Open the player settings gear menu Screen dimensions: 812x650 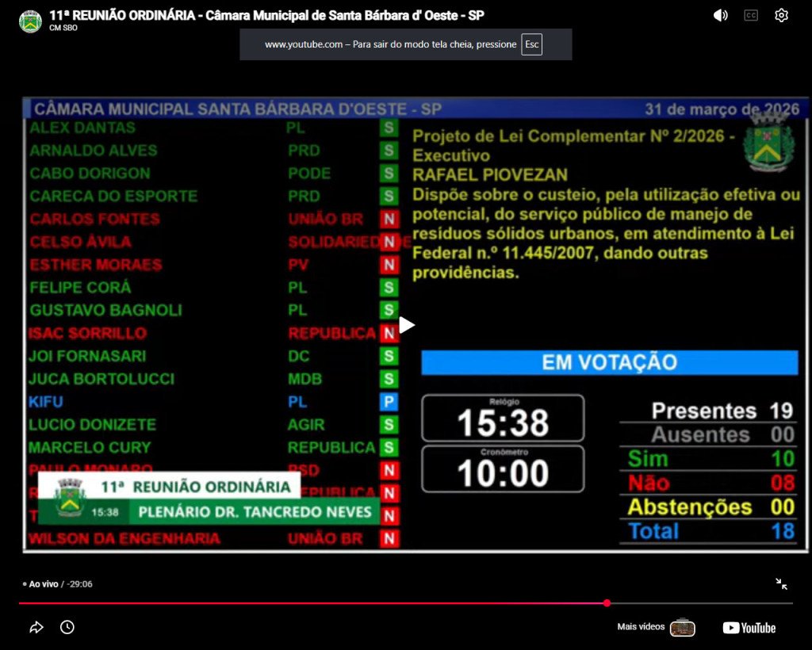pyautogui.click(x=781, y=15)
